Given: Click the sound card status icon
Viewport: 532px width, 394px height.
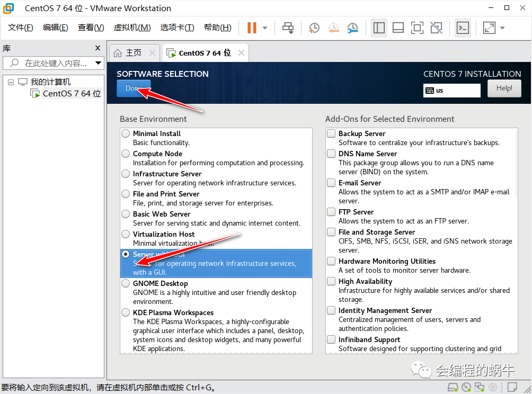Looking at the screenshot, I should 493,387.
